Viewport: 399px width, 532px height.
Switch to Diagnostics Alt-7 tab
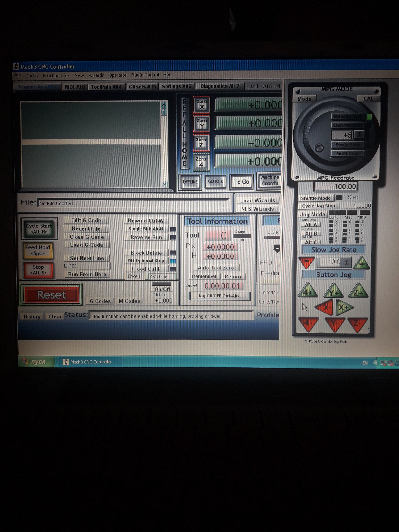(220, 86)
